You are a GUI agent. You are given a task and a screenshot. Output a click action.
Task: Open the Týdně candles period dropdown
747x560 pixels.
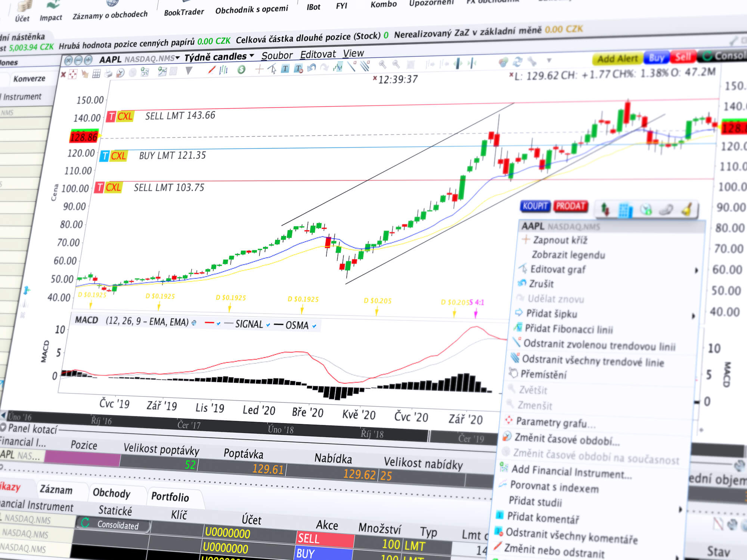tap(252, 55)
